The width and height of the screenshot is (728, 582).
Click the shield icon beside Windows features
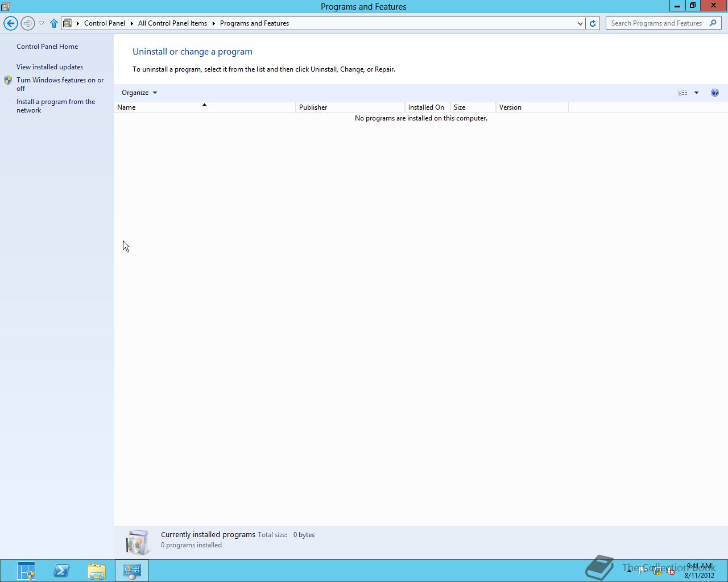pyautogui.click(x=8, y=80)
